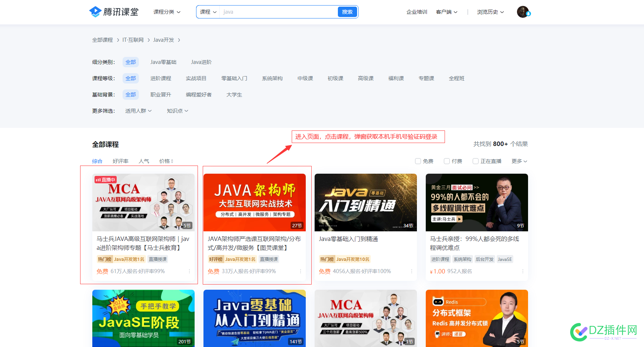Open the user avatar profile
The image size is (644, 347).
click(x=523, y=12)
